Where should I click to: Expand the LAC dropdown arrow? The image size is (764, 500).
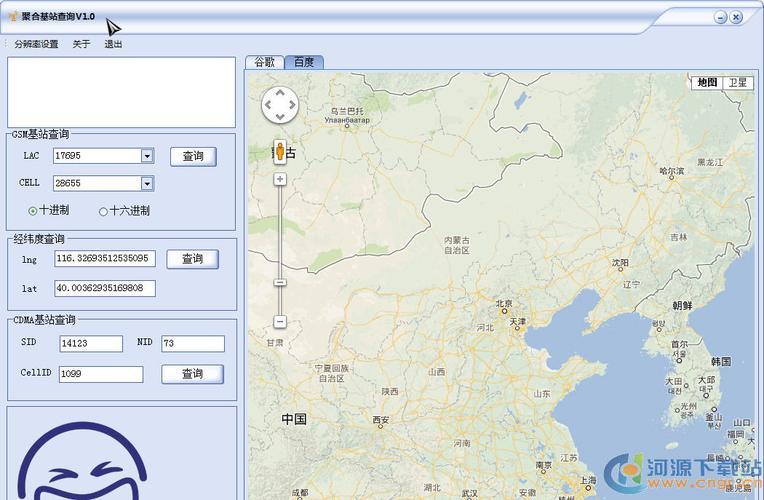click(147, 156)
